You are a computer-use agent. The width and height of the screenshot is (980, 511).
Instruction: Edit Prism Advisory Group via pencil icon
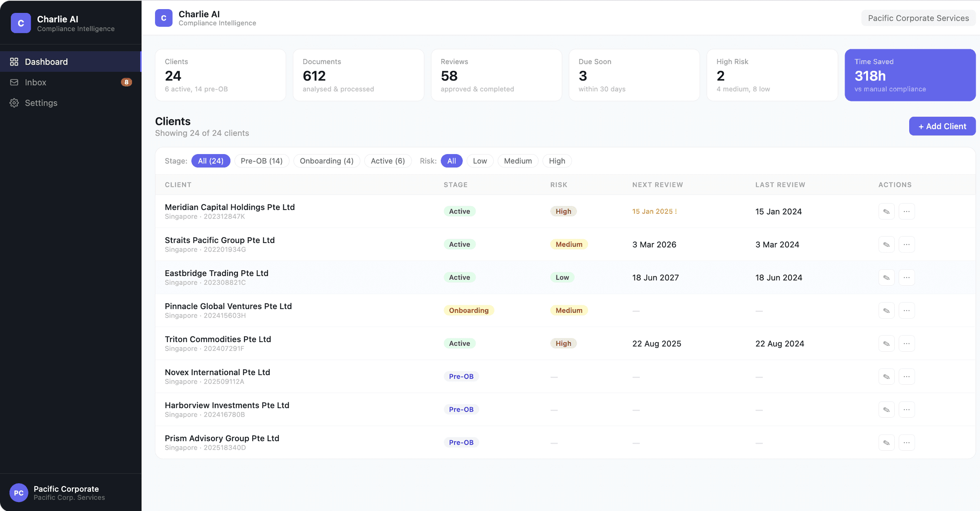(886, 443)
